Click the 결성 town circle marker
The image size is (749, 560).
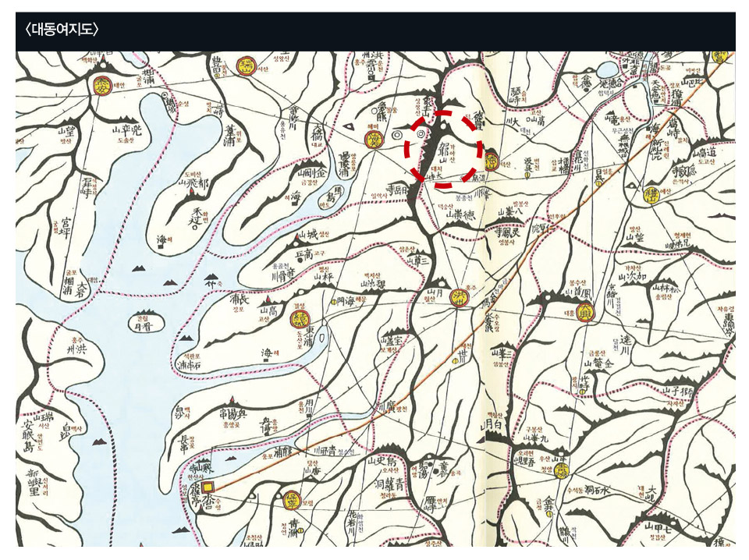pyautogui.click(x=299, y=318)
